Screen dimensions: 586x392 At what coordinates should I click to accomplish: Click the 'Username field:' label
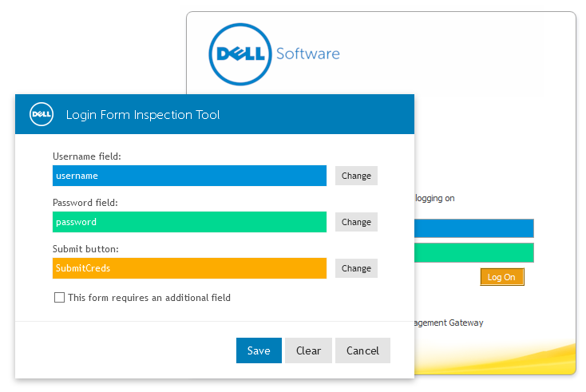coord(87,156)
